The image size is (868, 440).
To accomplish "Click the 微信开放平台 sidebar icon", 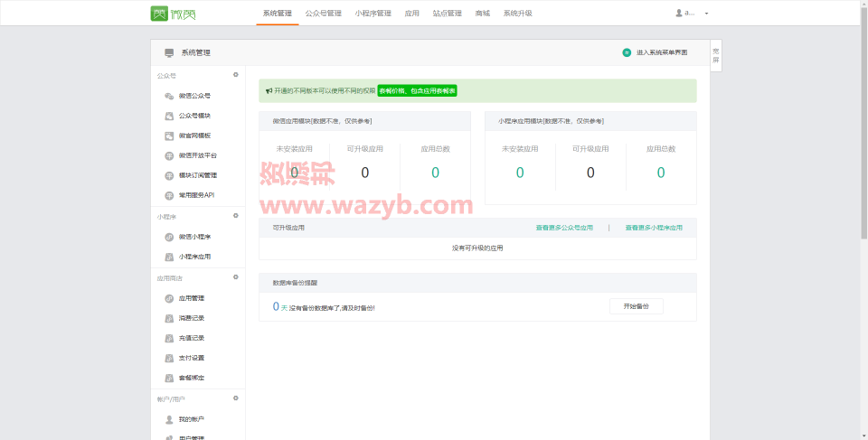I will tap(169, 156).
